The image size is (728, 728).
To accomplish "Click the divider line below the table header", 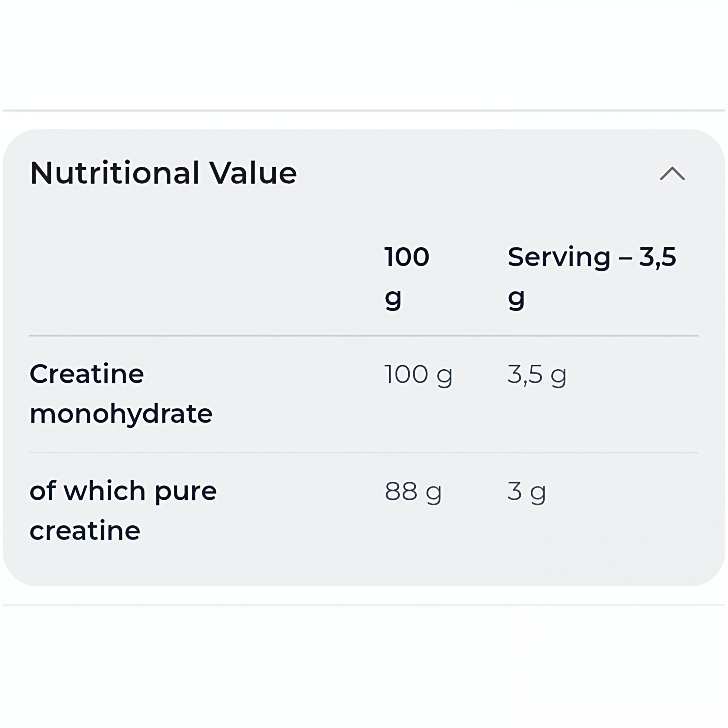I will pos(364,335).
